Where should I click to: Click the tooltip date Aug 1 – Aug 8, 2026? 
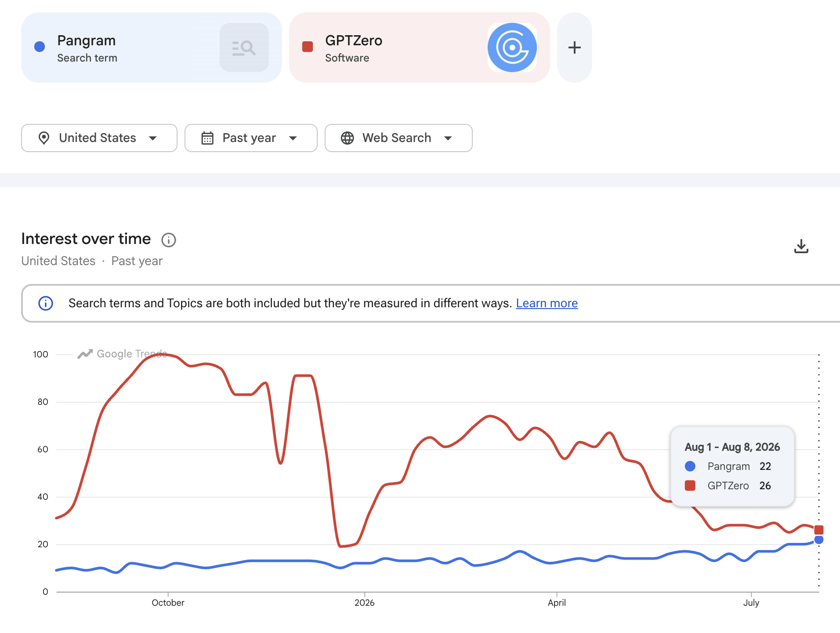coord(732,447)
